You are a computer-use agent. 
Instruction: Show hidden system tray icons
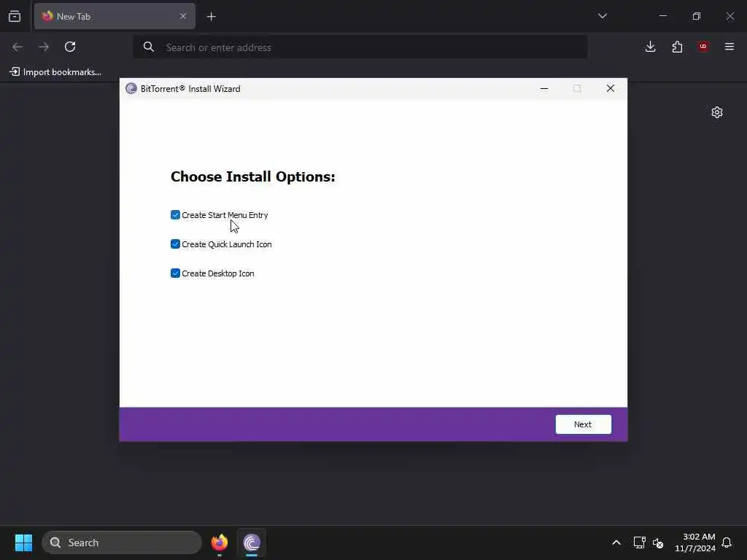click(x=616, y=542)
